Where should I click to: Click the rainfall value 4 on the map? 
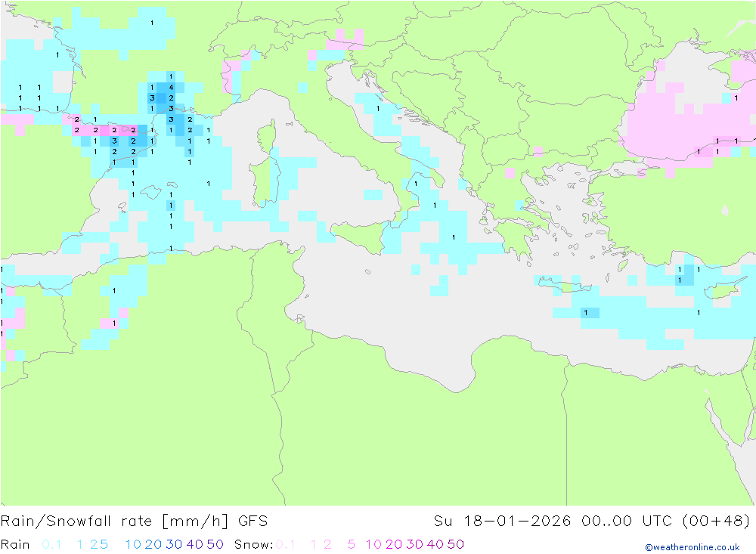171,87
